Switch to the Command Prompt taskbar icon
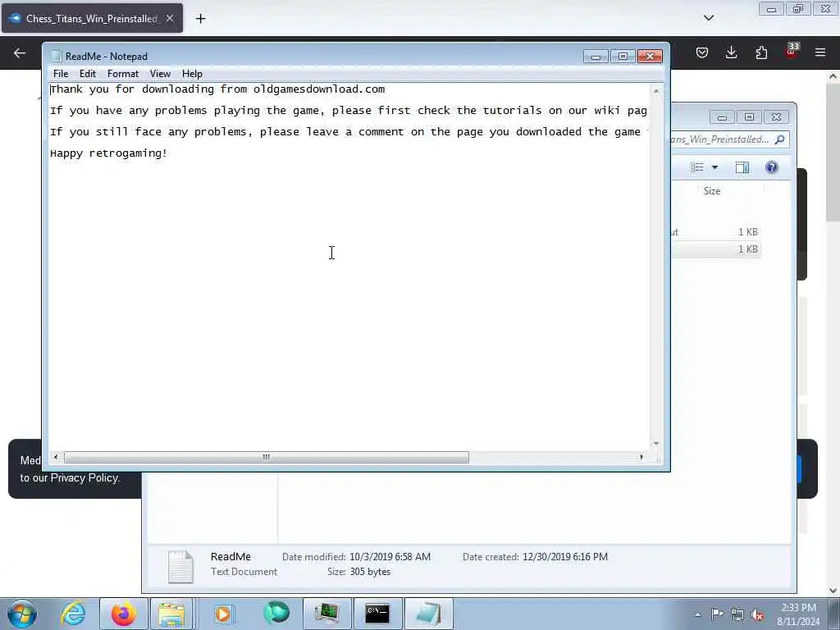The width and height of the screenshot is (840, 630). (377, 614)
